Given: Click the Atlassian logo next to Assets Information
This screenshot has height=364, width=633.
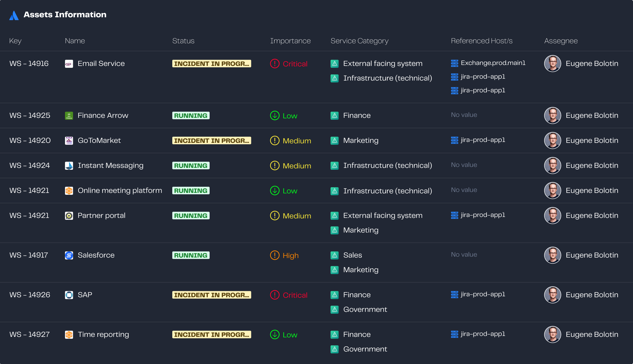Looking at the screenshot, I should click(14, 15).
